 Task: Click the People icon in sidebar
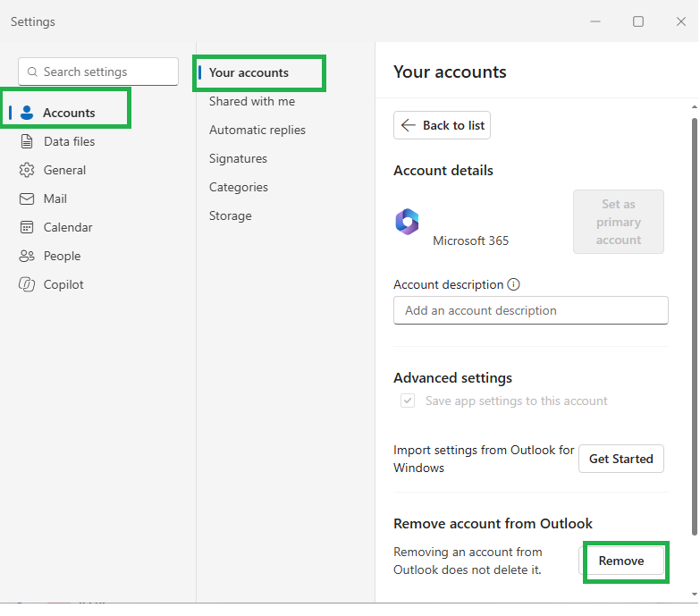(x=27, y=256)
